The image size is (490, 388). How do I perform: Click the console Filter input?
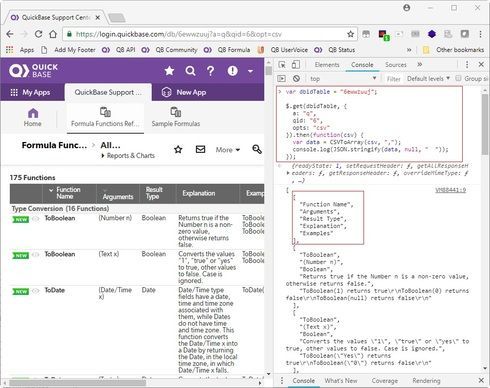tap(393, 79)
